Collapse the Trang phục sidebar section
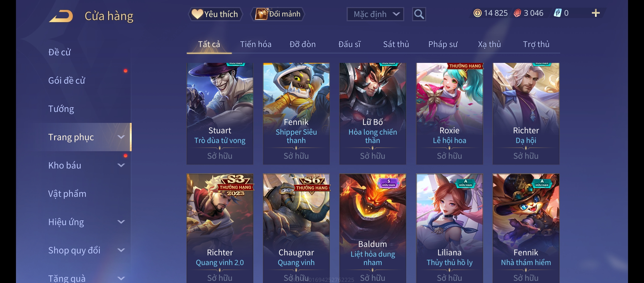Screen dimensions: 644x283 (x=121, y=137)
